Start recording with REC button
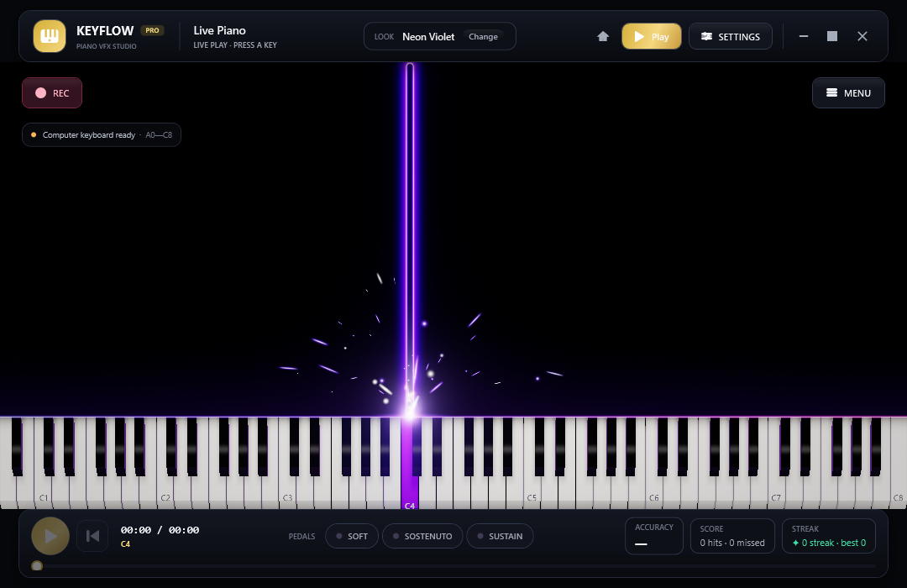Viewport: 907px width, 588px height. [x=52, y=93]
